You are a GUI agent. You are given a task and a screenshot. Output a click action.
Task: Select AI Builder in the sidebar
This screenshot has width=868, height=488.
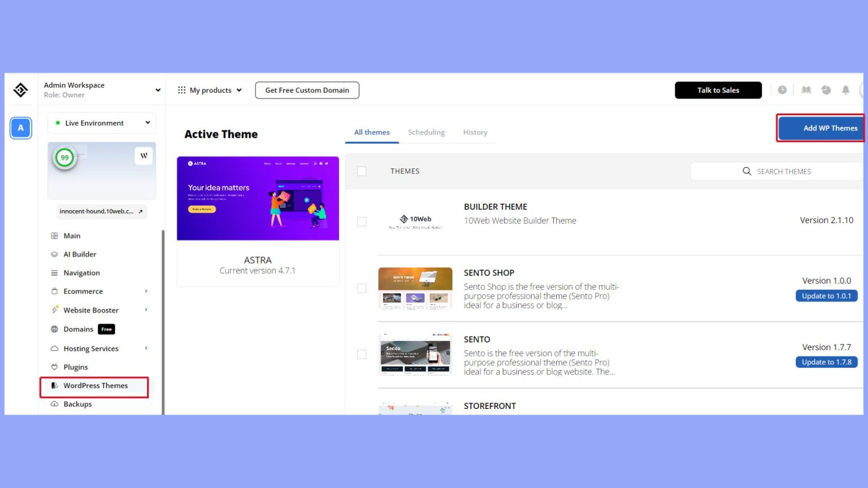click(x=80, y=254)
